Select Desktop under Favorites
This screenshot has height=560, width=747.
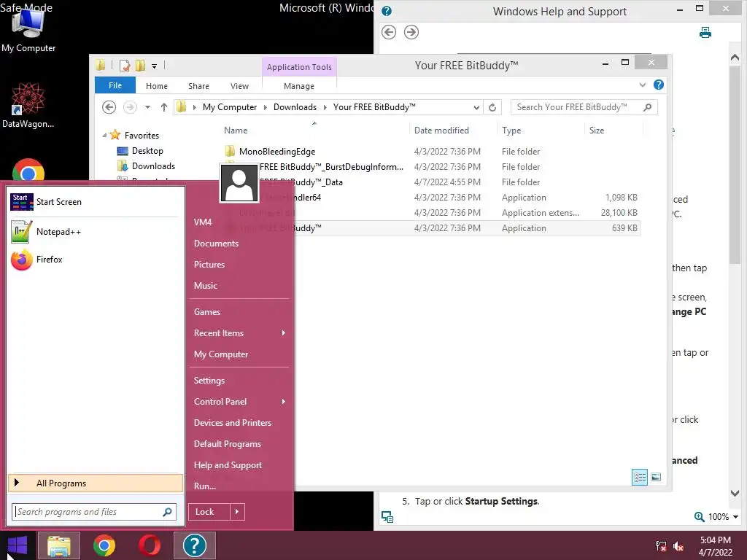pos(147,150)
